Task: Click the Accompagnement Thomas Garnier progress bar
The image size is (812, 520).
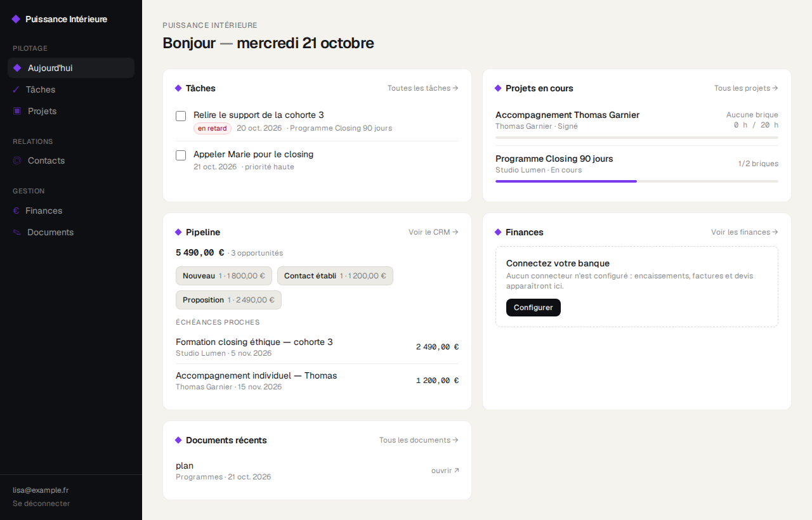Action: [637, 137]
